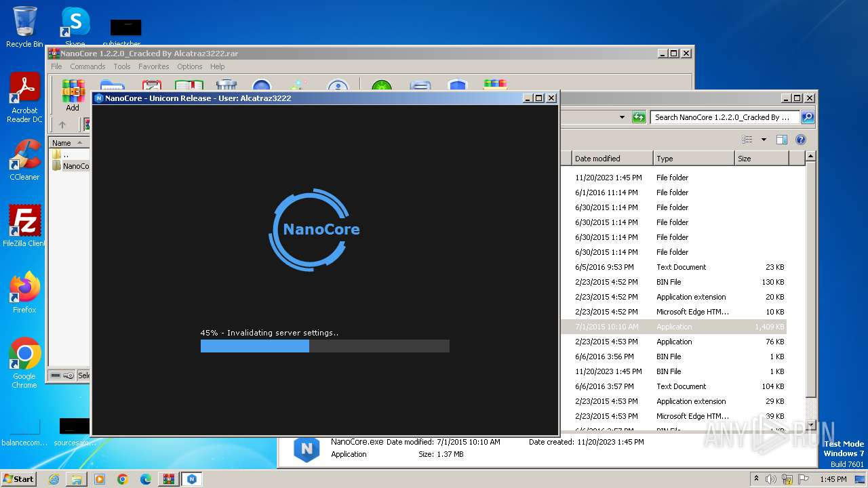Open Chrome from the taskbar
Screen dimensions: 868x488
[x=123, y=479]
